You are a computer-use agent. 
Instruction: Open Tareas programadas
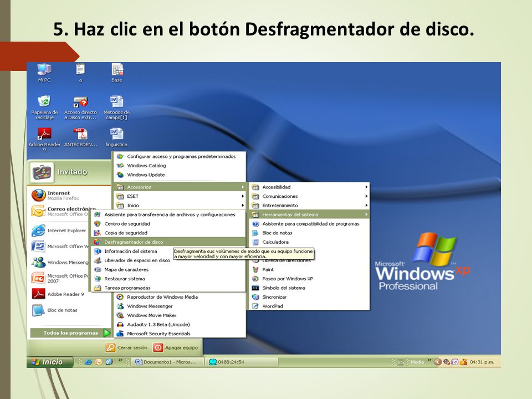pos(169,288)
